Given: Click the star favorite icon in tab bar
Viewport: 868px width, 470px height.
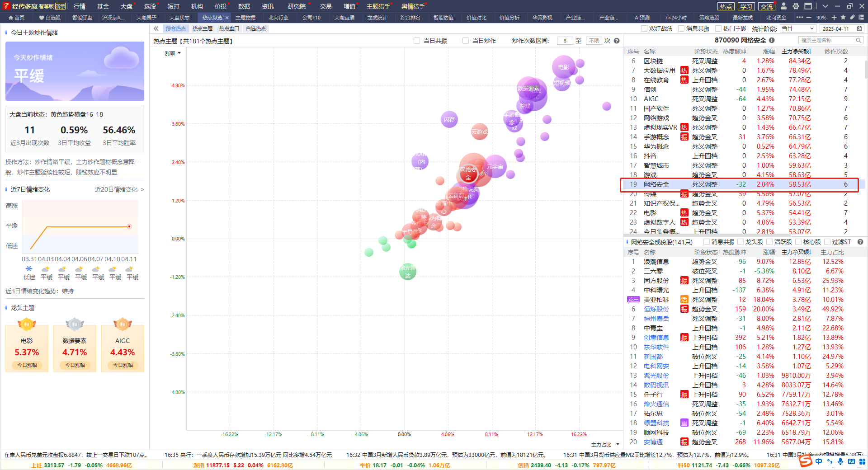Looking at the screenshot, I should [843, 17].
